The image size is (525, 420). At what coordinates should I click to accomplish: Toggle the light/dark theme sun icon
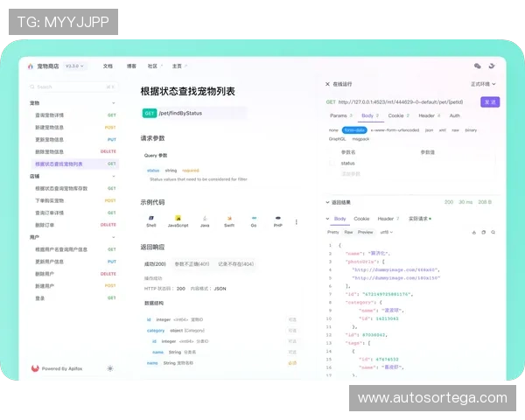pyautogui.click(x=110, y=368)
